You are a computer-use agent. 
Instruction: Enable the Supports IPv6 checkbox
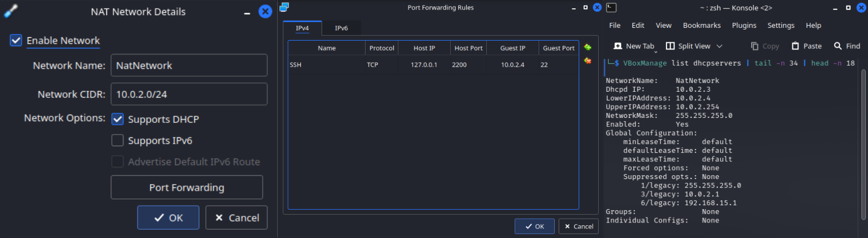coord(117,141)
